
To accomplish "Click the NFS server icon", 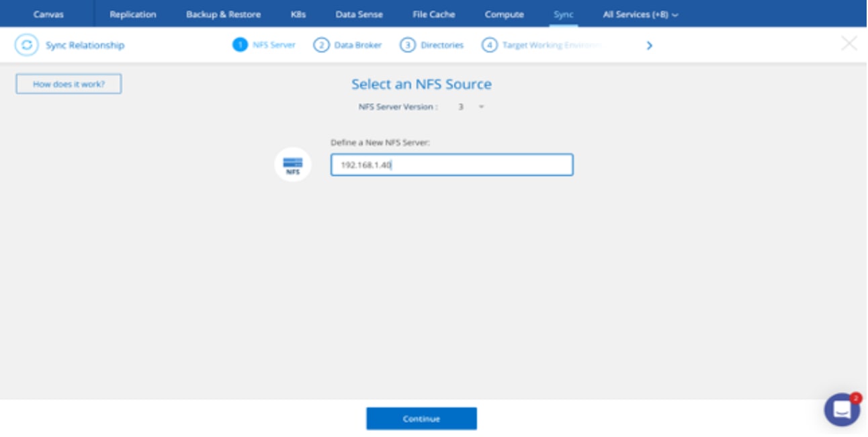I will coord(293,164).
